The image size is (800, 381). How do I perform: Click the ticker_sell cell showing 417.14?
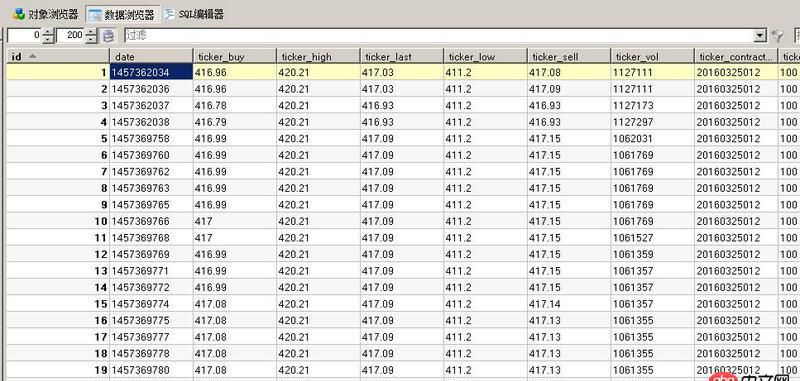[569, 303]
